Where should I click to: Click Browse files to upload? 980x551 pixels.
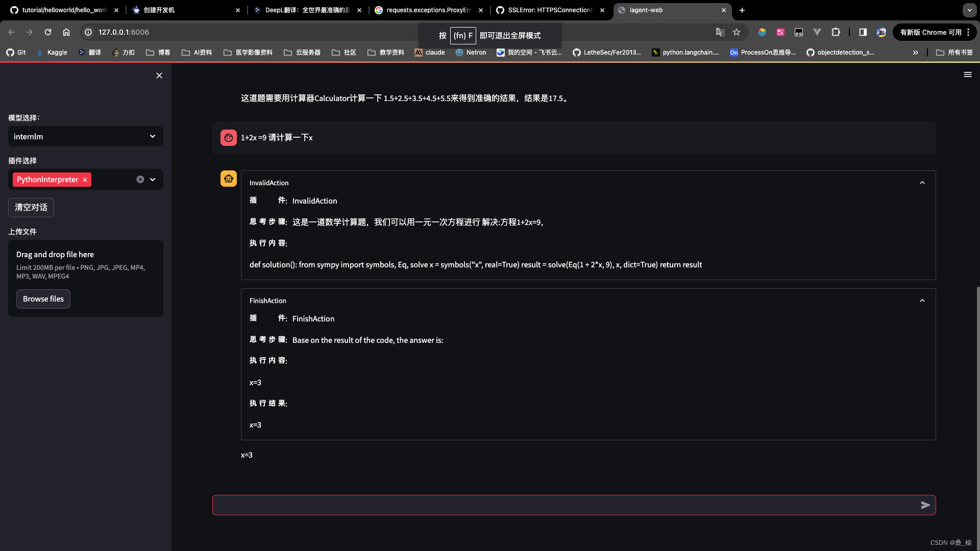43,299
